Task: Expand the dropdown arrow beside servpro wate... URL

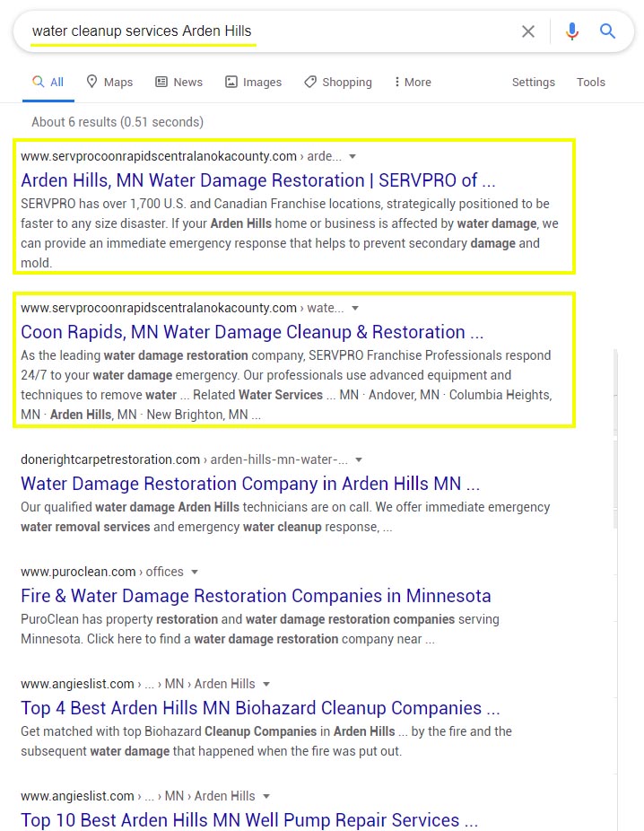Action: coord(355,309)
